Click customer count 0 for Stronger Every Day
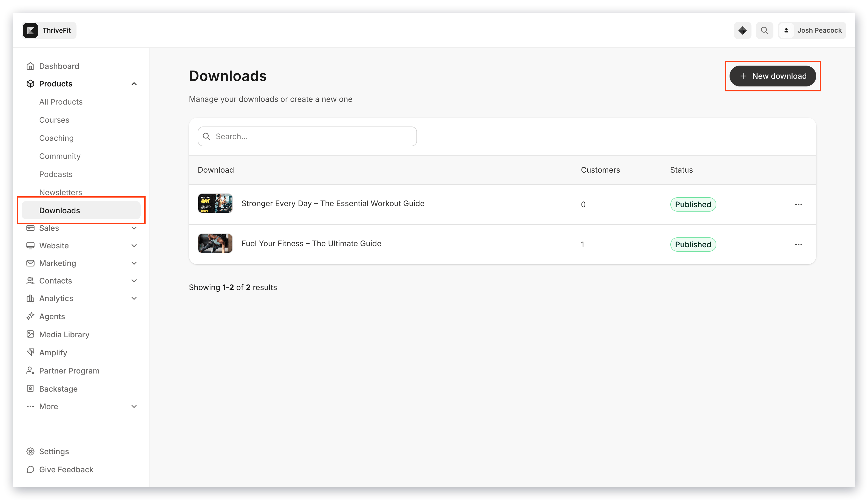 click(x=583, y=205)
